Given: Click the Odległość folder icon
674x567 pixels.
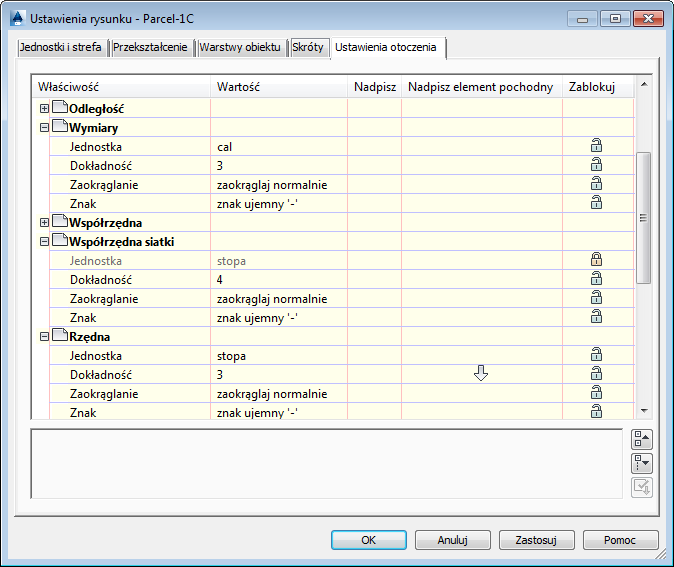Looking at the screenshot, I should 60,107.
